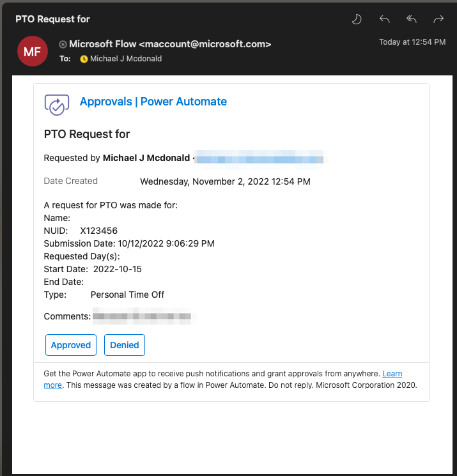The image size is (457, 476).
Task: Click the Comments label
Action: [x=67, y=316]
